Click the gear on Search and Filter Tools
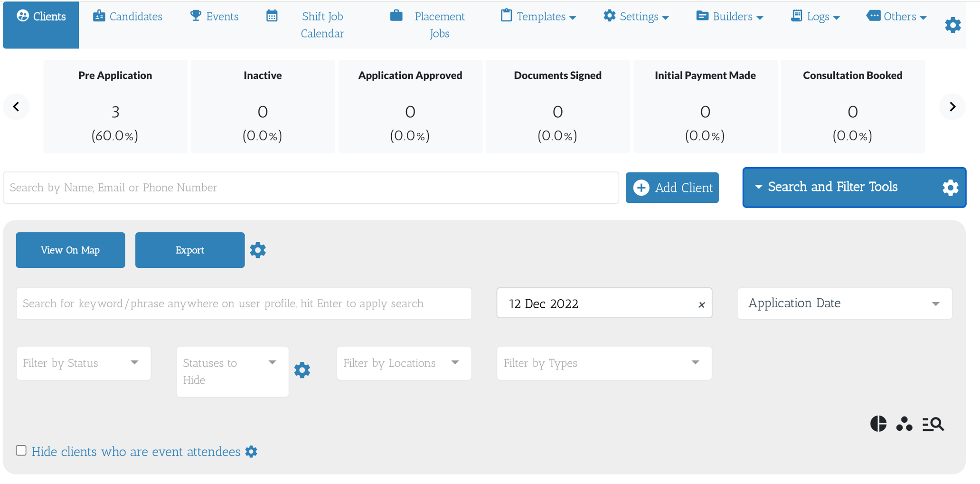 (950, 187)
